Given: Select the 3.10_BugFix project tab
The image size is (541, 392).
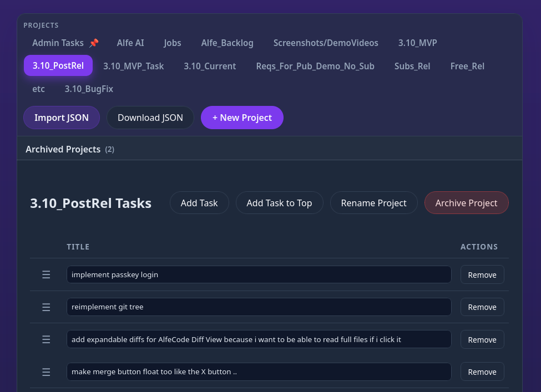Looking at the screenshot, I should [x=89, y=89].
